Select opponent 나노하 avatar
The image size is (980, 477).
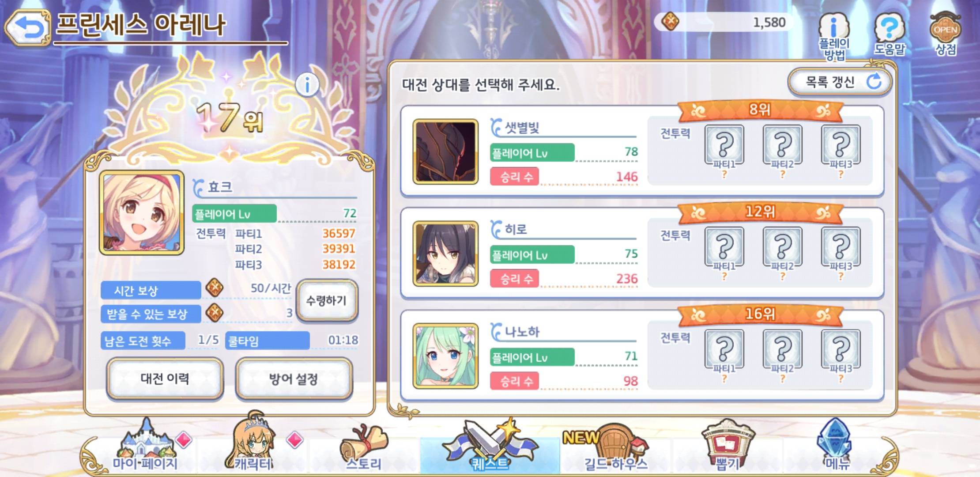445,356
